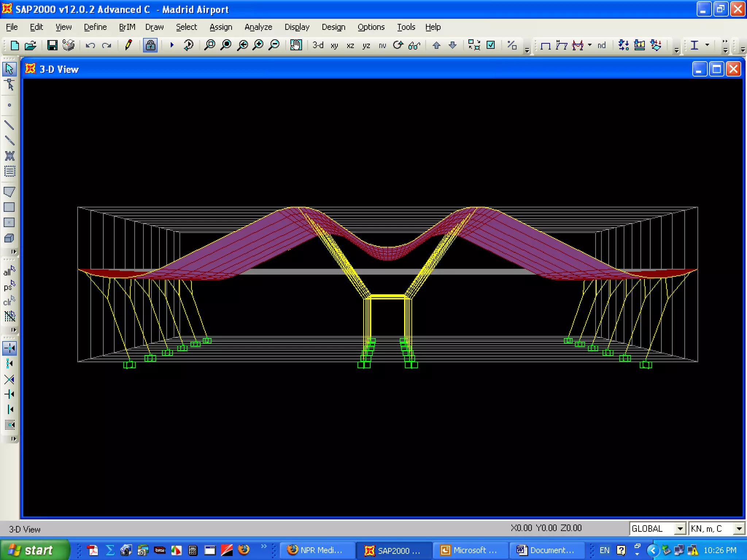The width and height of the screenshot is (747, 560).
Task: Select the Draw Frame/Cable line tool
Action: [x=9, y=125]
